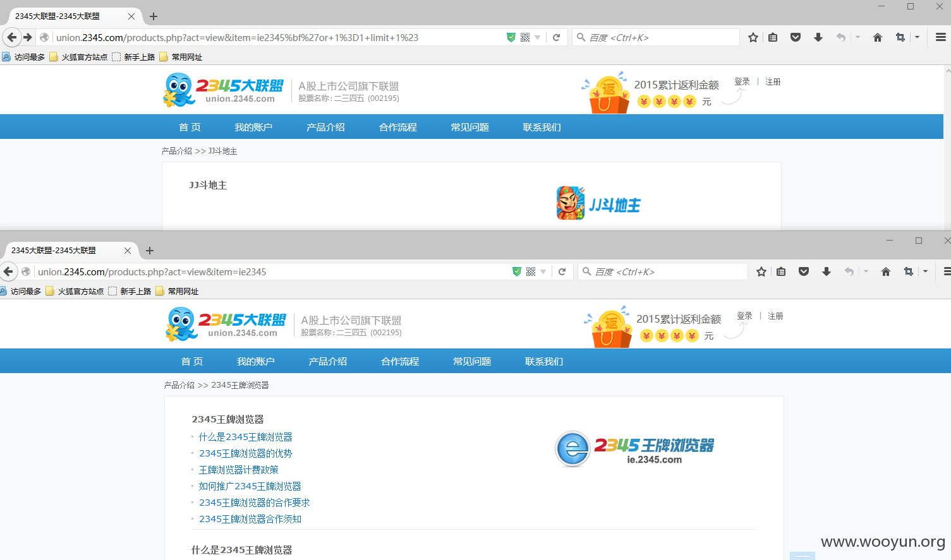
Task: Open 火狐官方站点 bookmark folder in top window
Action: [78, 57]
